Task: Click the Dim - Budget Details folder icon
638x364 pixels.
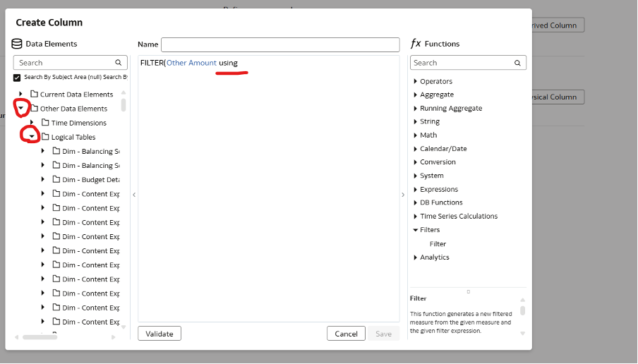Action: (x=56, y=179)
